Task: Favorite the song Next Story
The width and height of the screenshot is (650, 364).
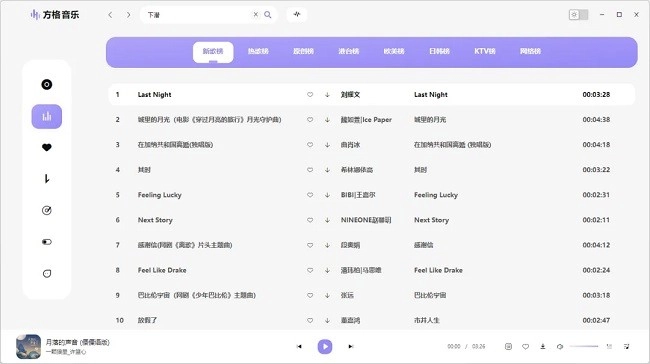Action: click(x=310, y=220)
